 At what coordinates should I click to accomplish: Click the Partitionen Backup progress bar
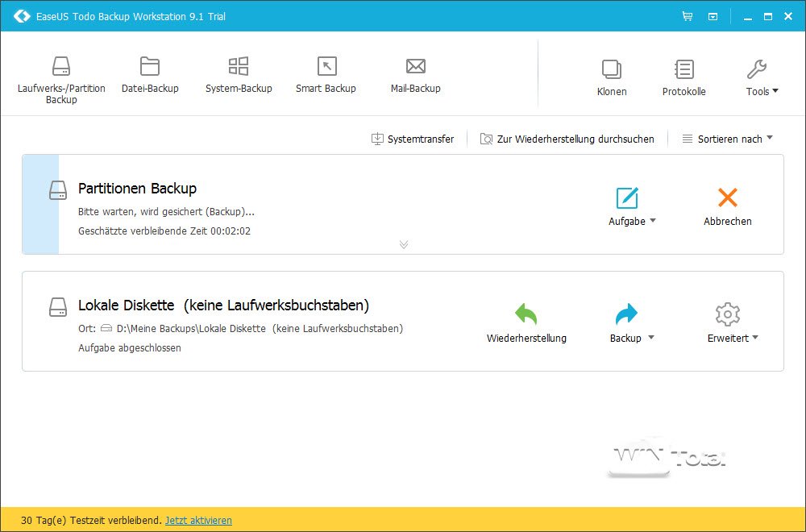click(x=40, y=204)
